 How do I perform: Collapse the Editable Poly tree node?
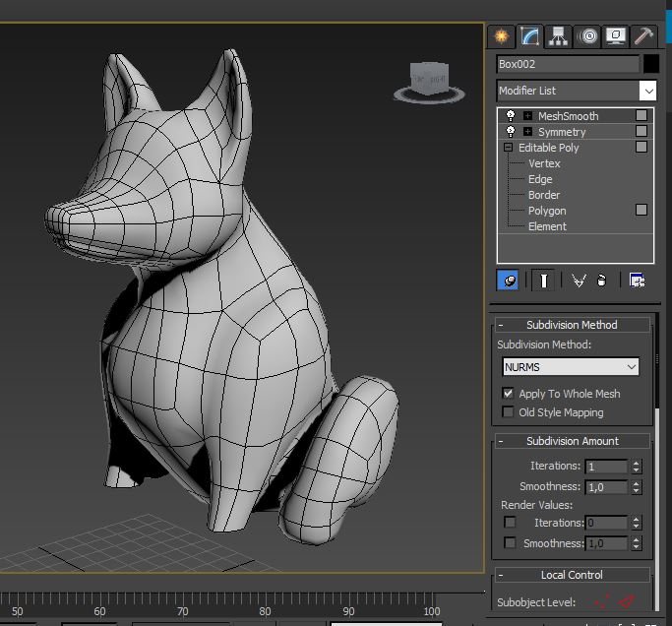[x=509, y=148]
